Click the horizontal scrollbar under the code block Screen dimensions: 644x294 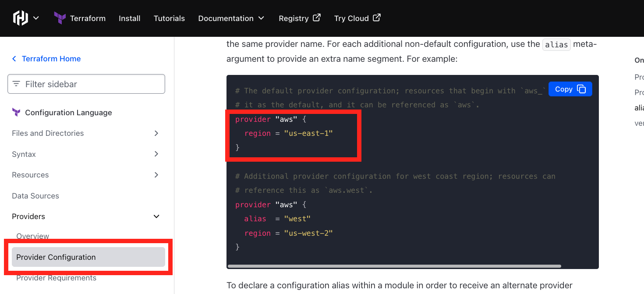pyautogui.click(x=395, y=266)
